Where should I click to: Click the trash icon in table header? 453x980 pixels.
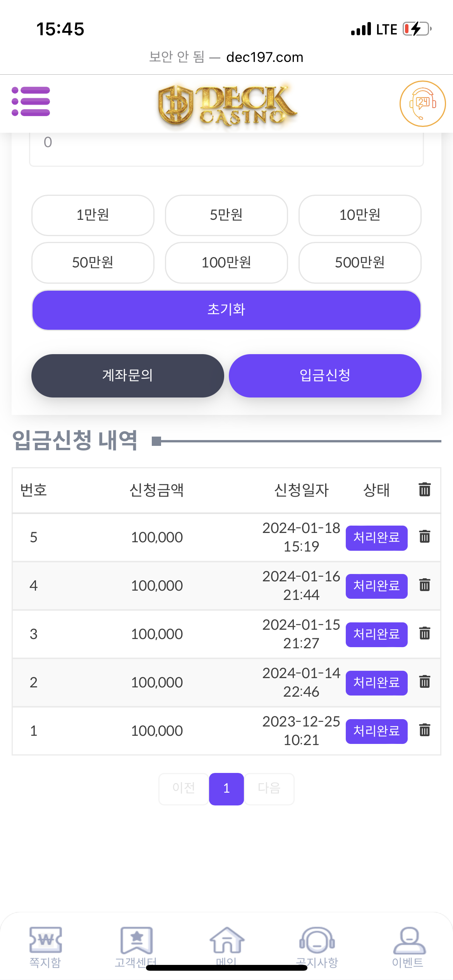(x=425, y=490)
